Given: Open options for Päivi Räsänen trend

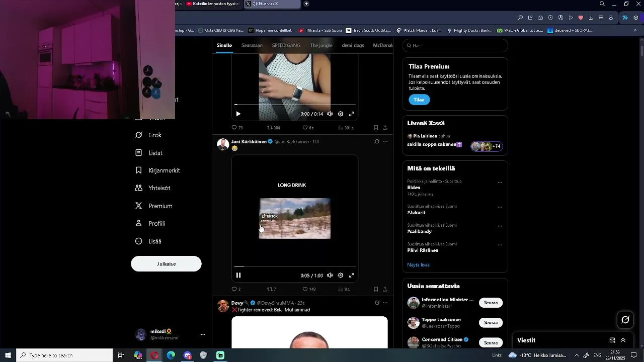Looking at the screenshot, I should click(500, 245).
